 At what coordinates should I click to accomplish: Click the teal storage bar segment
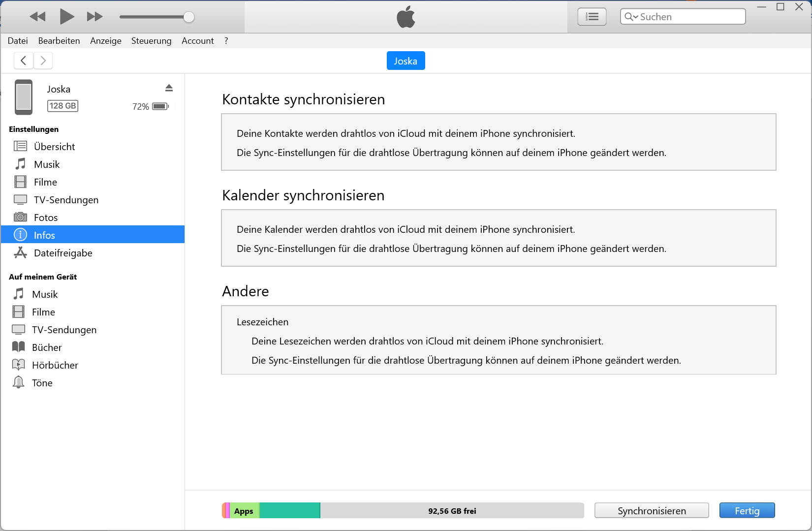[x=290, y=511]
